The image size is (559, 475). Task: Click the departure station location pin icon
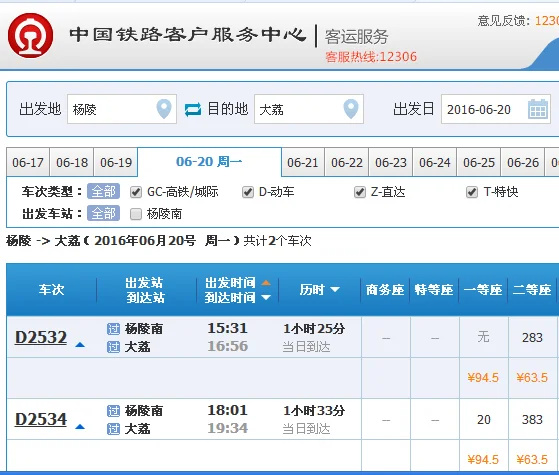tap(164, 109)
